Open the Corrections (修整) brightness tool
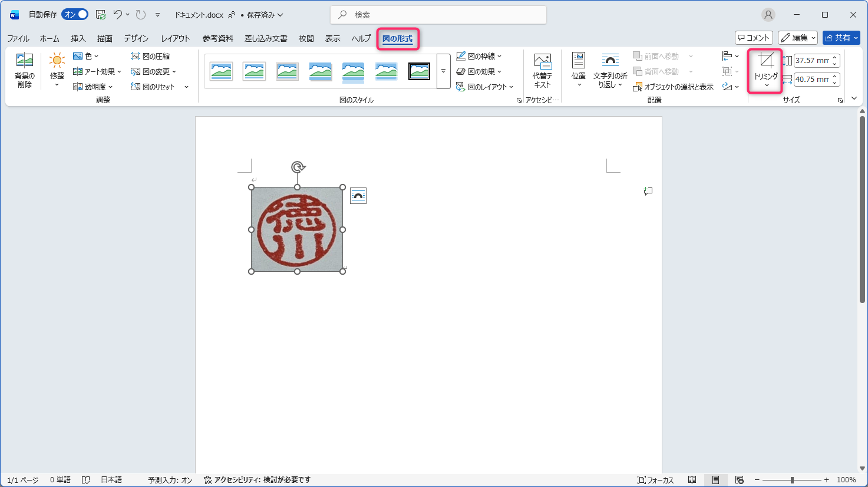The height and width of the screenshot is (487, 868). click(57, 61)
